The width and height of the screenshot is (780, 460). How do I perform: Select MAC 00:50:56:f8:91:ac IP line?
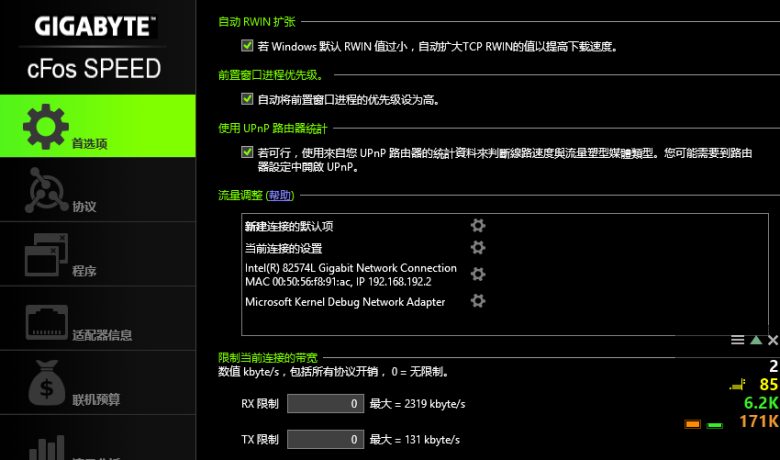[x=338, y=281]
